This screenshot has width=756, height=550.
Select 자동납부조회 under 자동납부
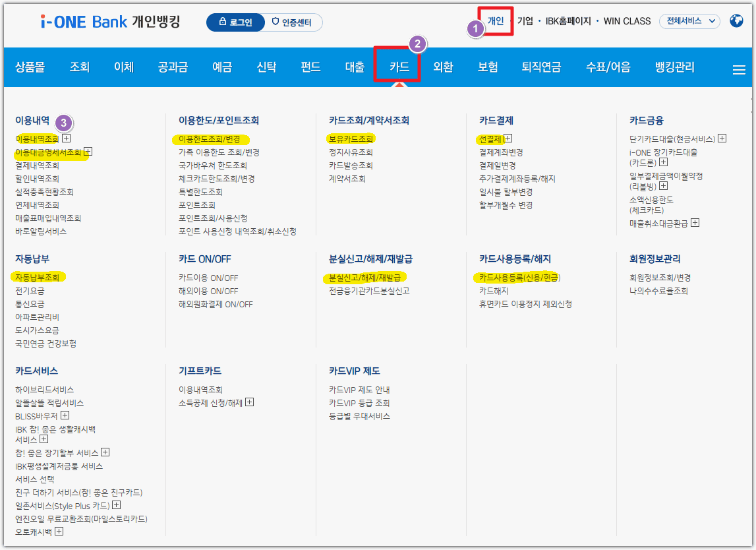[x=39, y=276]
